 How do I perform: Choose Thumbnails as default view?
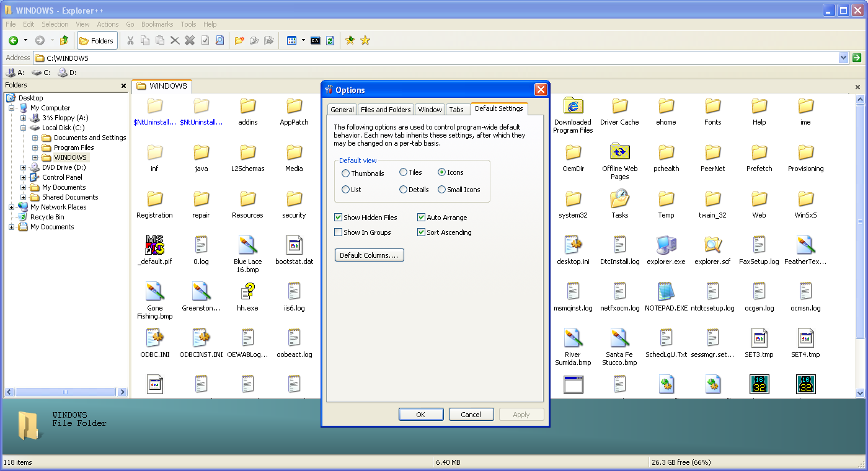coord(346,174)
